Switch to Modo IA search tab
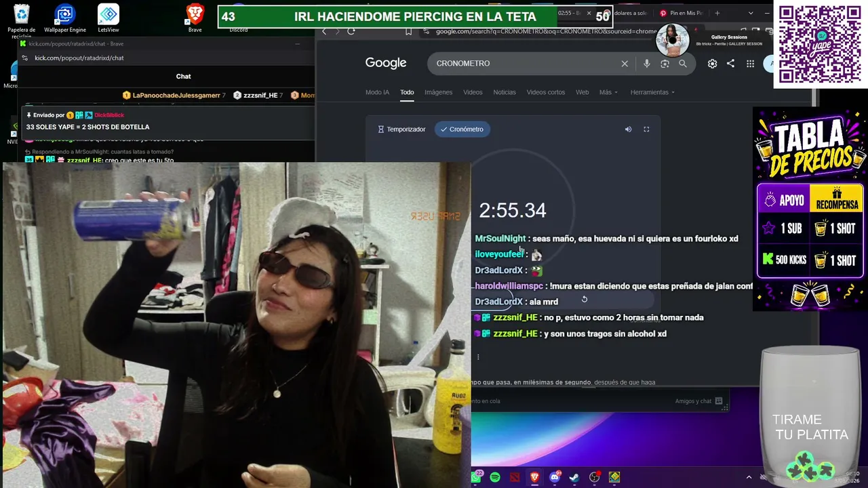Image resolution: width=868 pixels, height=488 pixels. point(377,92)
